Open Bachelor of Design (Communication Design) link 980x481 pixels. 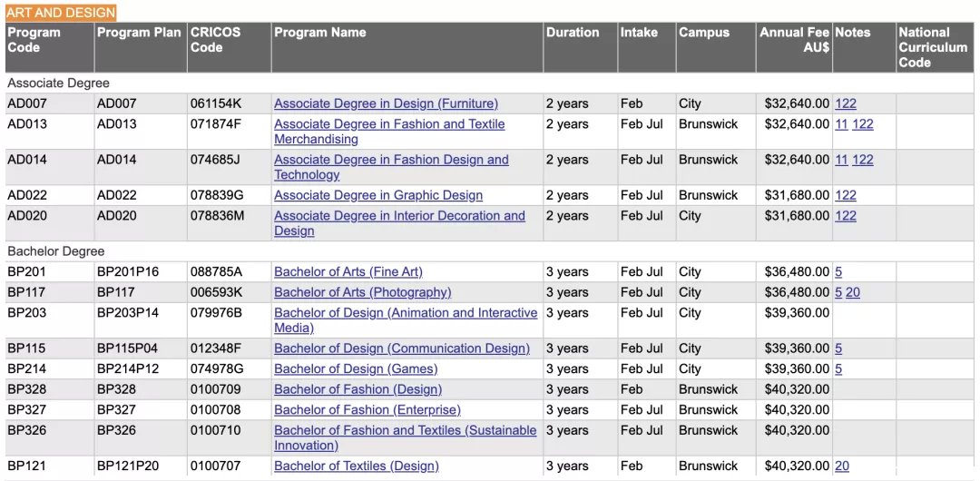(x=402, y=348)
